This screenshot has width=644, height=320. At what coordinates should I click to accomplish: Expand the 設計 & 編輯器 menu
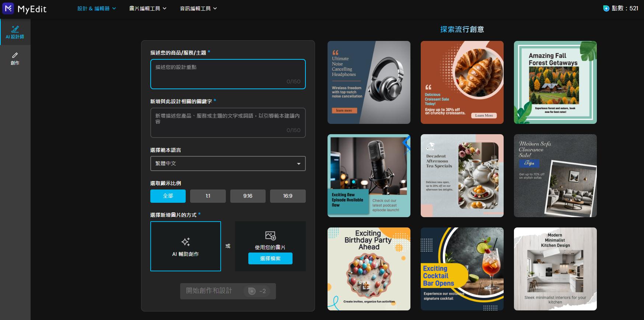(97, 8)
